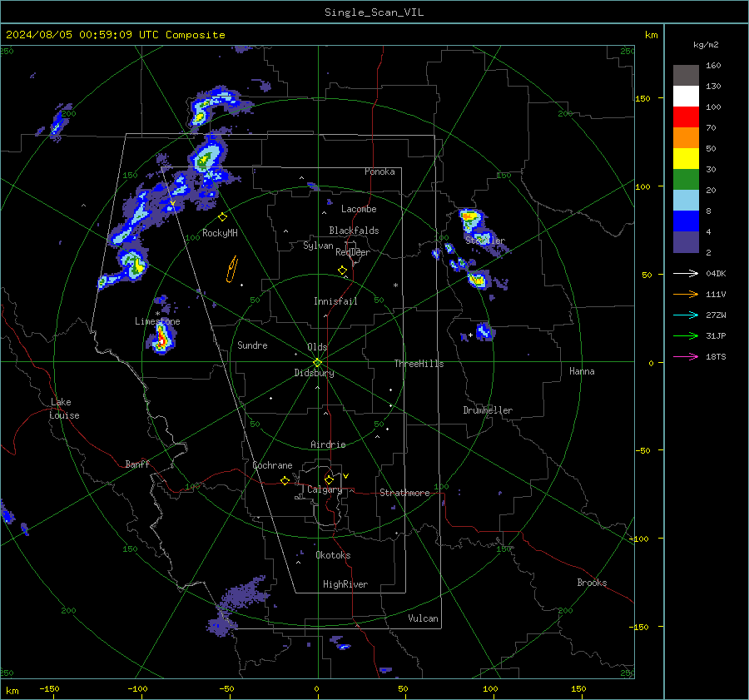749x700 pixels.
Task: Click the 111V legend label
Action: coord(716,295)
